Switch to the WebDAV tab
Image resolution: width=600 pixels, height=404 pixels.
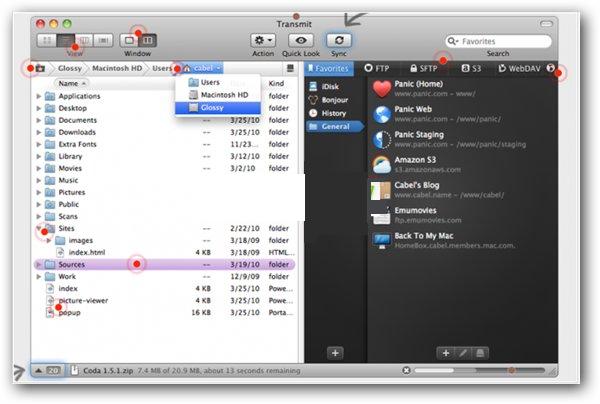coord(522,69)
